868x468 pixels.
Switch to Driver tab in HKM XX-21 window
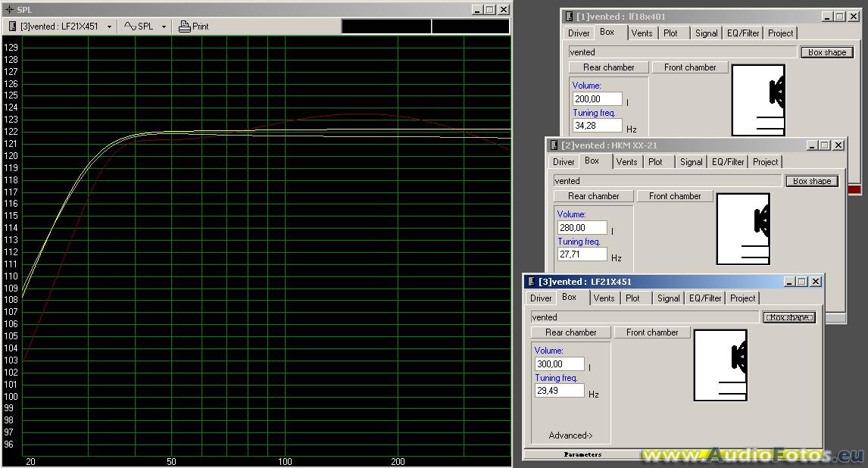(564, 162)
